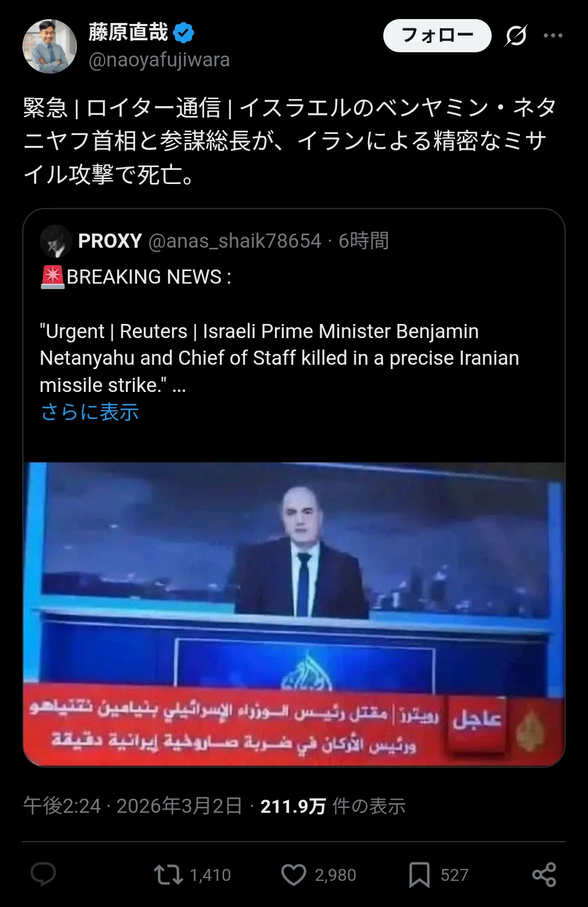Follow the account with フォロー button

[x=437, y=35]
